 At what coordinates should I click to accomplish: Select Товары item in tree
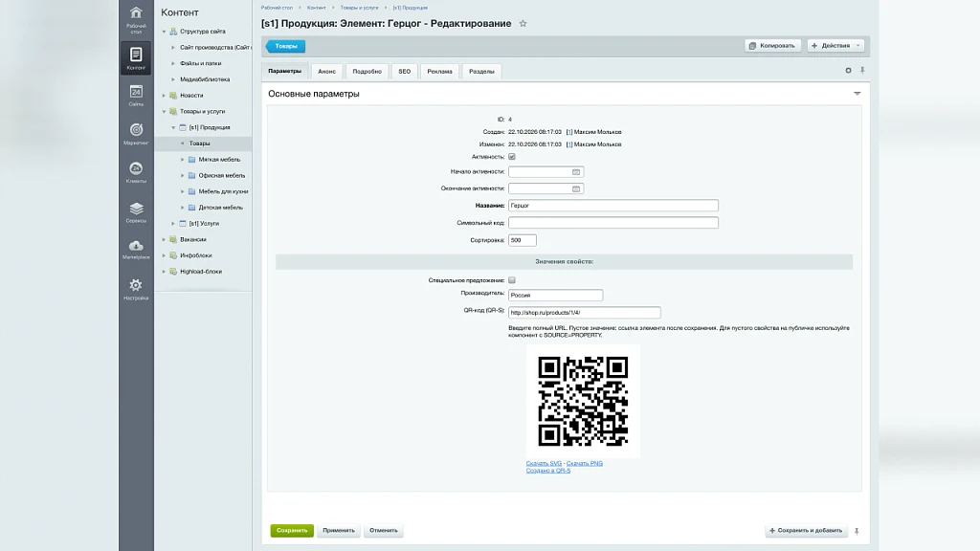pos(199,143)
